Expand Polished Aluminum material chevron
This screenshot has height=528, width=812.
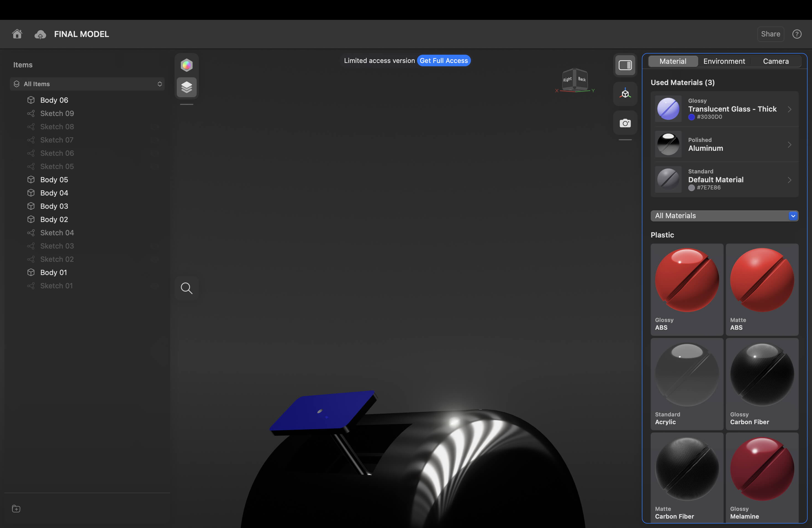click(789, 145)
